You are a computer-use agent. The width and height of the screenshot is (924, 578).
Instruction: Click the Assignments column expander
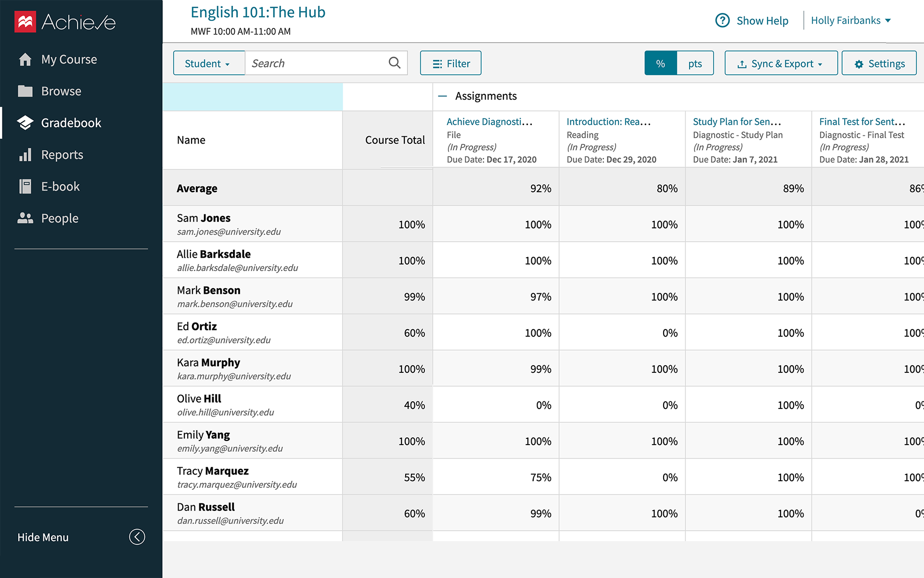coord(442,96)
